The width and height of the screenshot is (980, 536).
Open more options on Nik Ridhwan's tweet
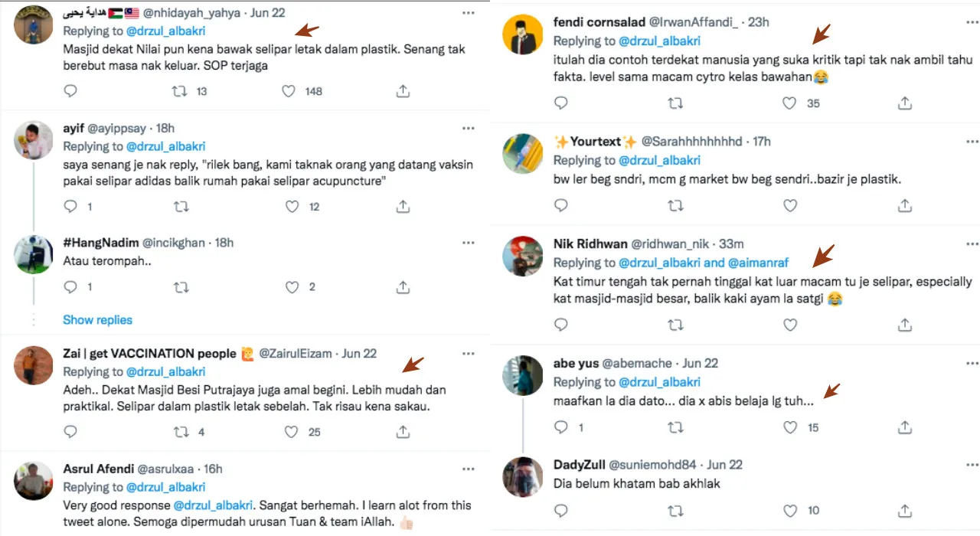pyautogui.click(x=972, y=244)
